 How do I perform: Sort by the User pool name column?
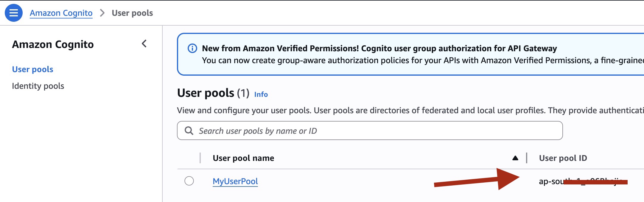(243, 158)
